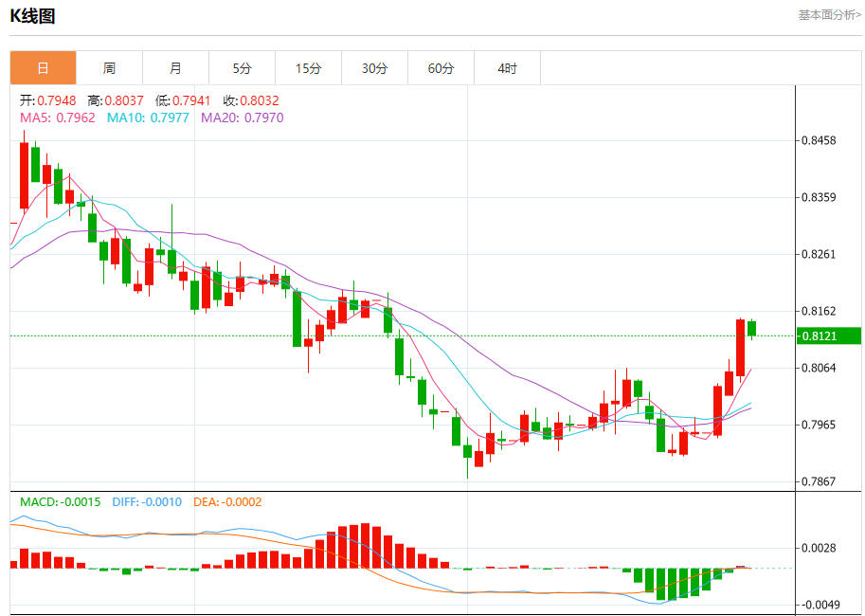Open the 15分 interval tab
Viewport: 865px width, 616px height.
308,68
